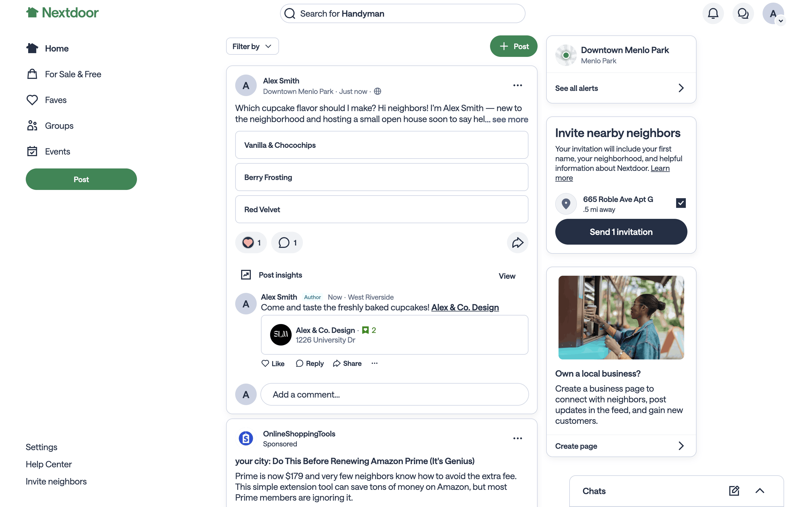Open messages from the chat bubbles icon

pyautogui.click(x=743, y=13)
